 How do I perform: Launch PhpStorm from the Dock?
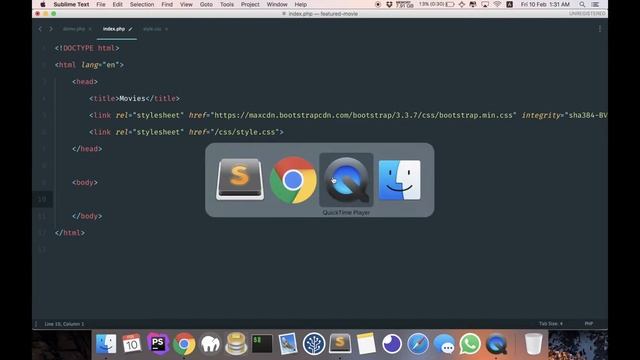pos(158,343)
